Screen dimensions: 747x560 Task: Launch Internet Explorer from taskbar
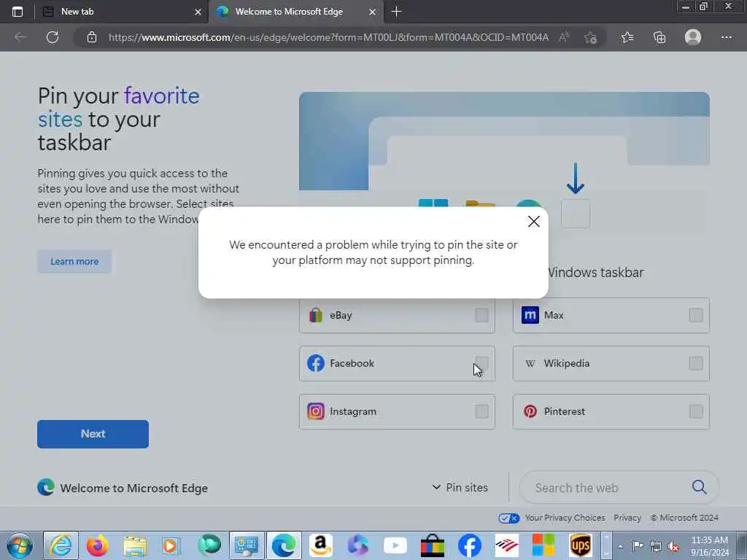pos(61,545)
